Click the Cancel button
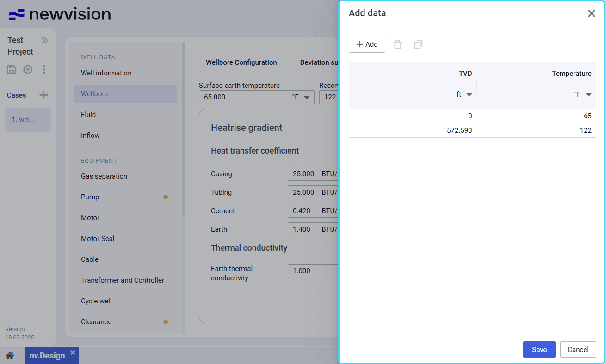The height and width of the screenshot is (364, 605). coord(578,350)
